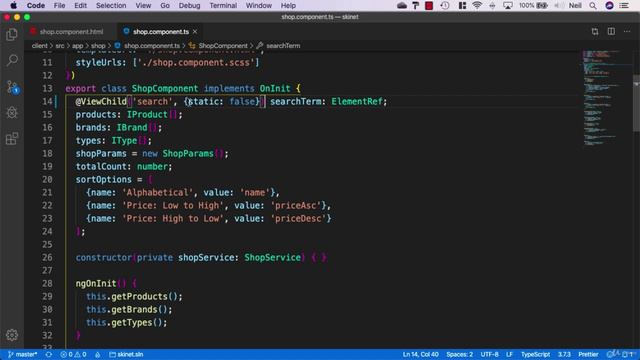This screenshot has width=640, height=360.
Task: Click the open changes compare icon
Action: point(595,31)
